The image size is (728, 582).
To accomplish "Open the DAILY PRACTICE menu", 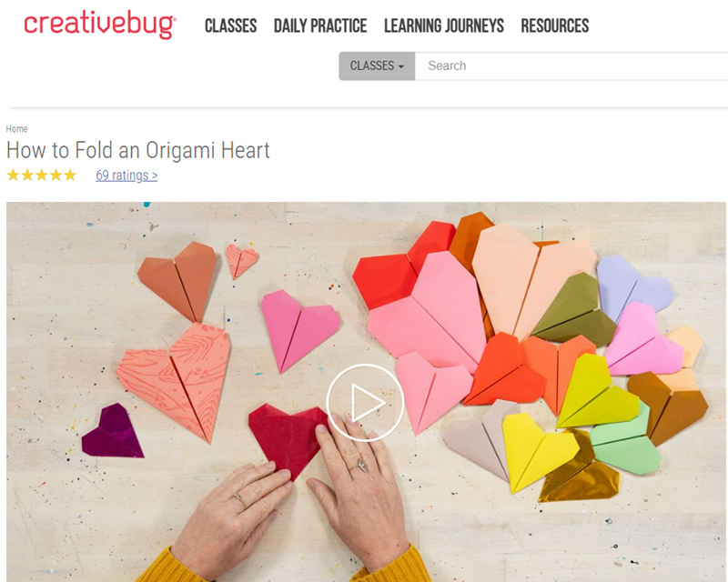I will tap(320, 26).
